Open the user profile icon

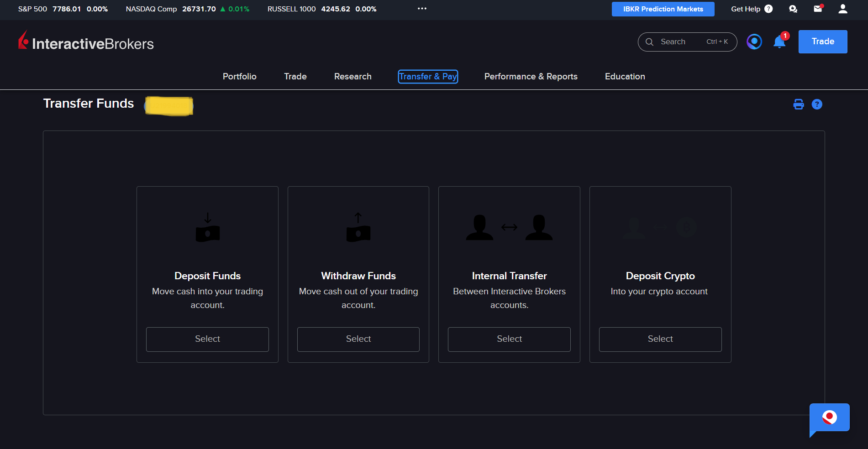tap(843, 9)
